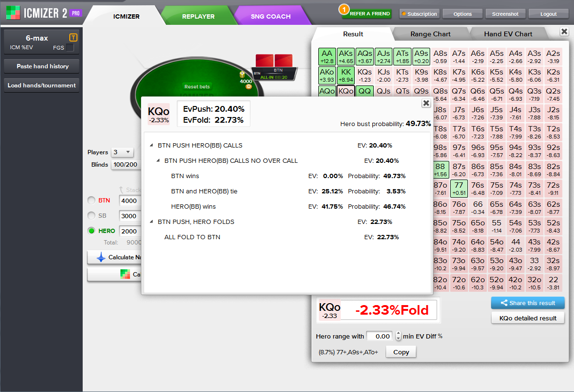Select the BTN radio button
This screenshot has width=574, height=392.
pos(91,201)
